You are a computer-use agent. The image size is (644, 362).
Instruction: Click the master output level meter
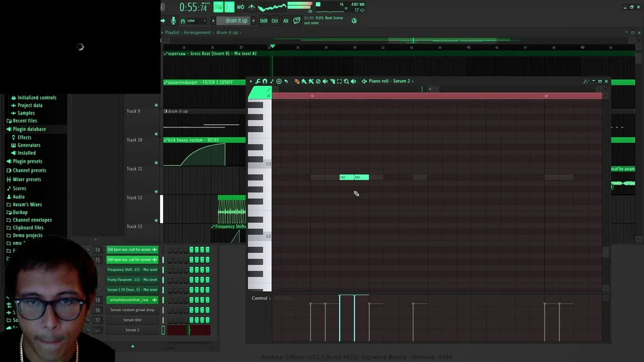(x=300, y=6)
